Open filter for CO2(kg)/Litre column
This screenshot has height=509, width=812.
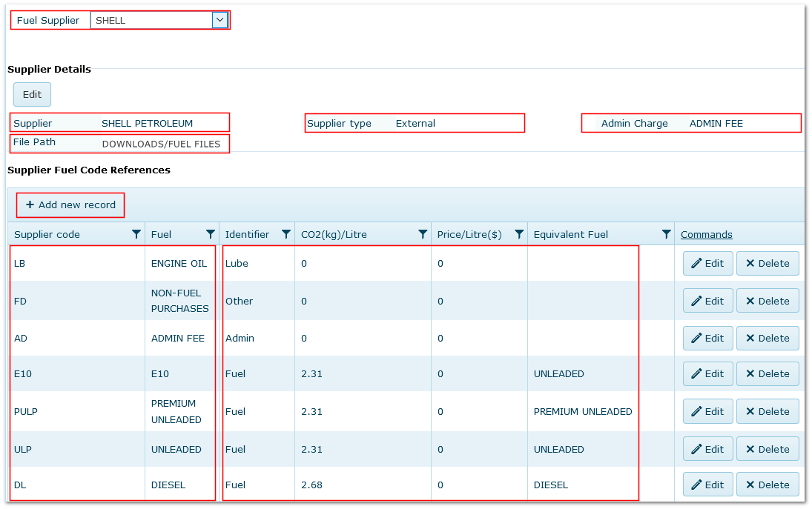tap(423, 234)
